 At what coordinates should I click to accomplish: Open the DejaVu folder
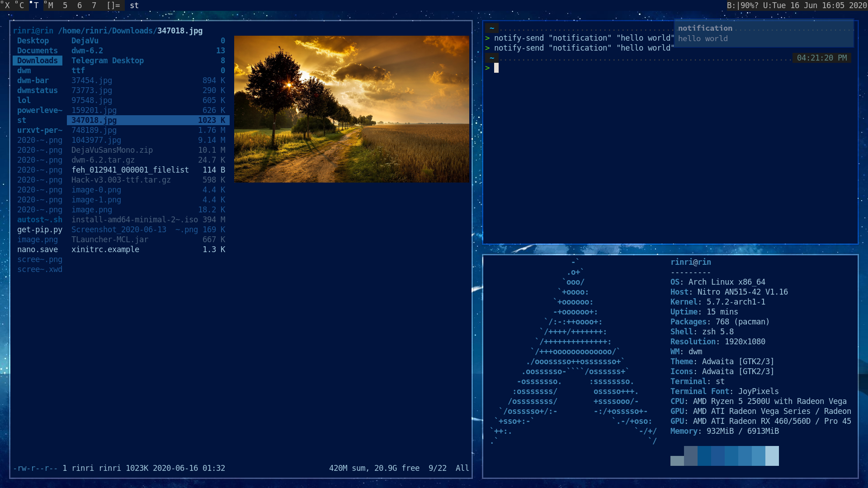[x=148, y=41]
